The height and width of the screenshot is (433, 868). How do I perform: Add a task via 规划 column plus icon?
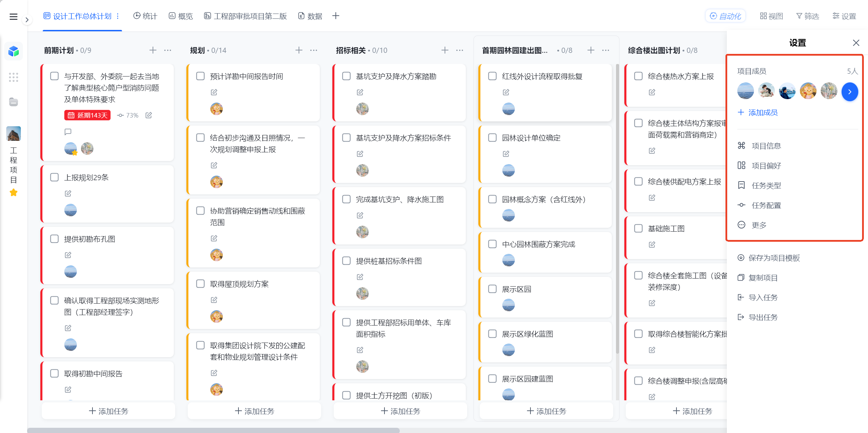(x=299, y=50)
